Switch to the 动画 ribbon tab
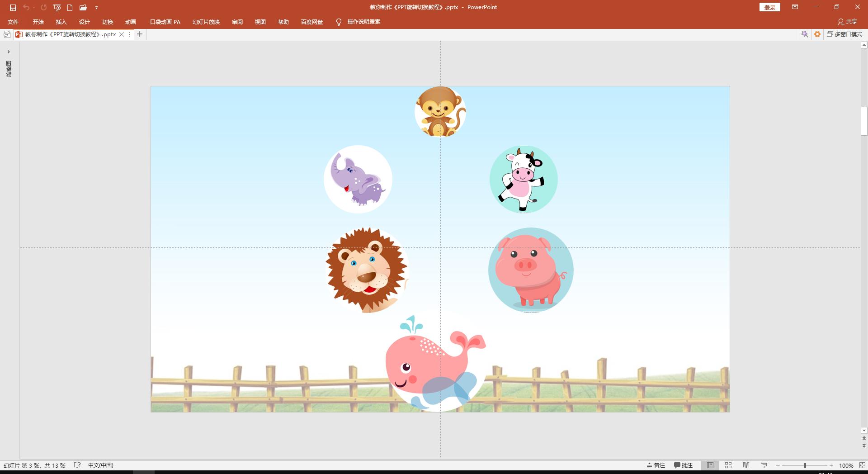868x474 pixels. 130,22
